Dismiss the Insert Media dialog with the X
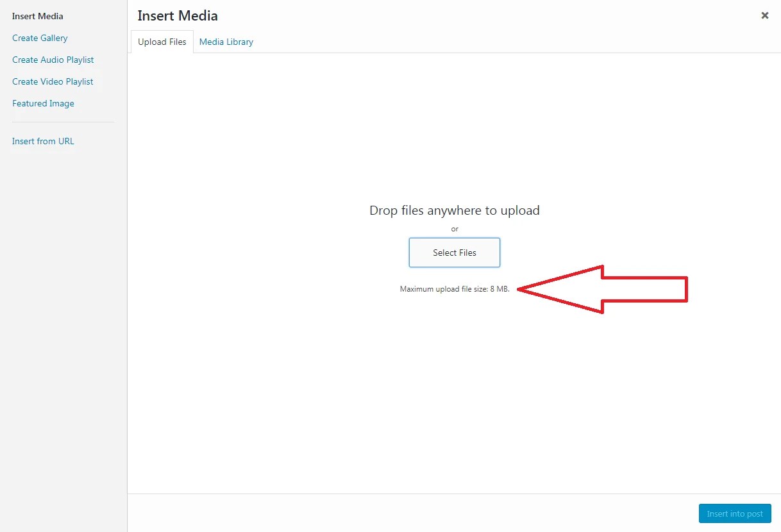Viewport: 781px width, 532px height. click(x=764, y=15)
